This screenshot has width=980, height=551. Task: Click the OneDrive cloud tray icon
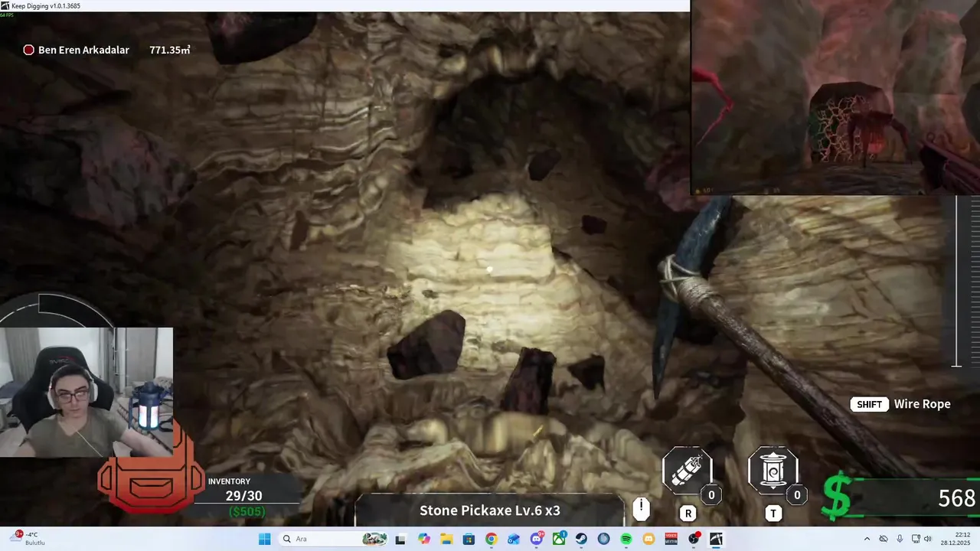884,539
